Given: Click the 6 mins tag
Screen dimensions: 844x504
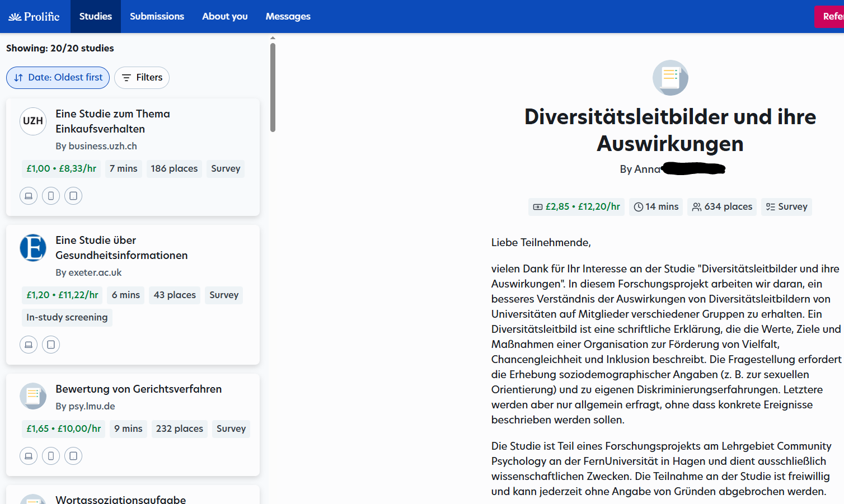Looking at the screenshot, I should [126, 295].
